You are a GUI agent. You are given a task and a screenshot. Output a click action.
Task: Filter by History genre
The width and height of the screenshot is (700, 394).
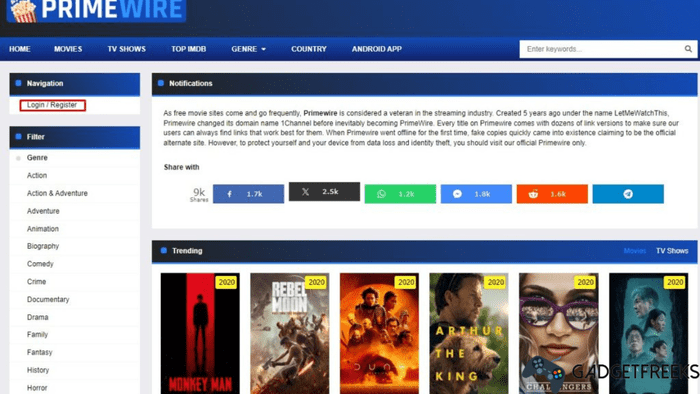point(38,370)
